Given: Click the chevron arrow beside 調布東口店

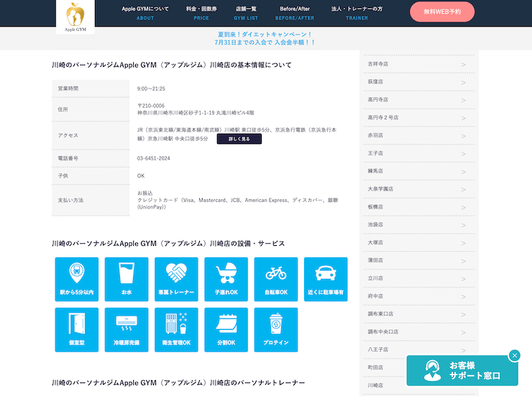Looking at the screenshot, I should [464, 314].
